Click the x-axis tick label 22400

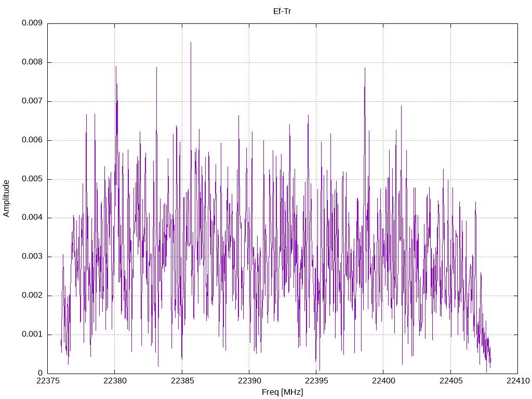click(383, 381)
